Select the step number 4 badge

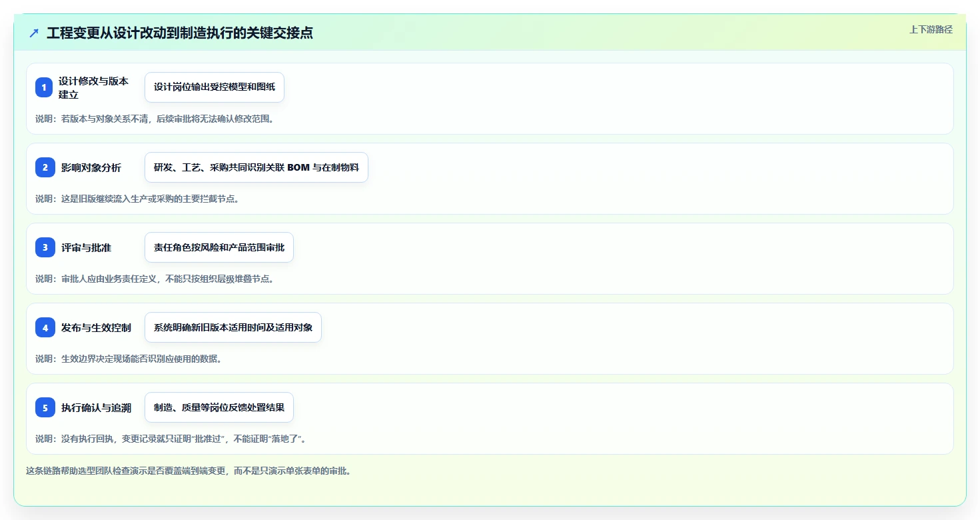tap(45, 327)
